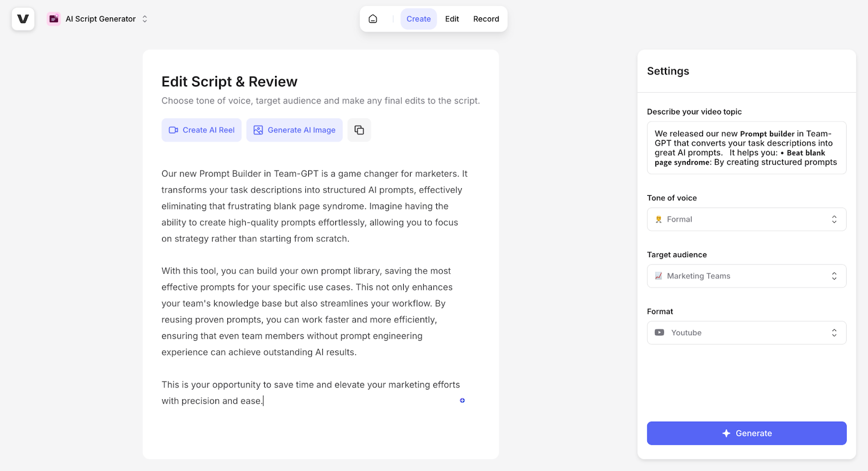
Task: Click the YouTube icon in Format field
Action: click(659, 333)
